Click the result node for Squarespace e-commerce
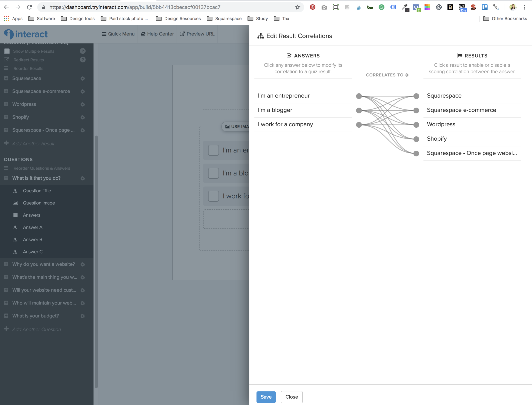This screenshot has height=405, width=532. click(416, 110)
